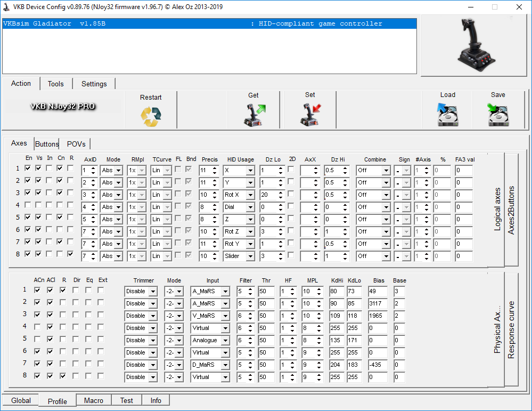Viewport: 532px width, 411px height.
Task: Toggle R checkbox for physical axis 1
Action: coord(63,290)
